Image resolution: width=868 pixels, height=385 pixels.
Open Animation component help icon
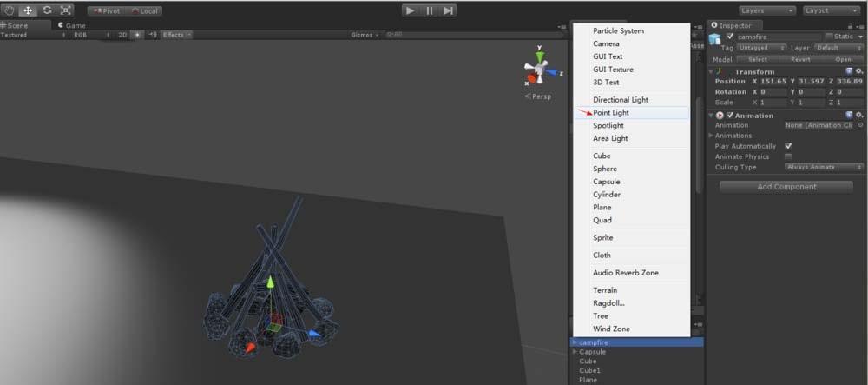849,116
